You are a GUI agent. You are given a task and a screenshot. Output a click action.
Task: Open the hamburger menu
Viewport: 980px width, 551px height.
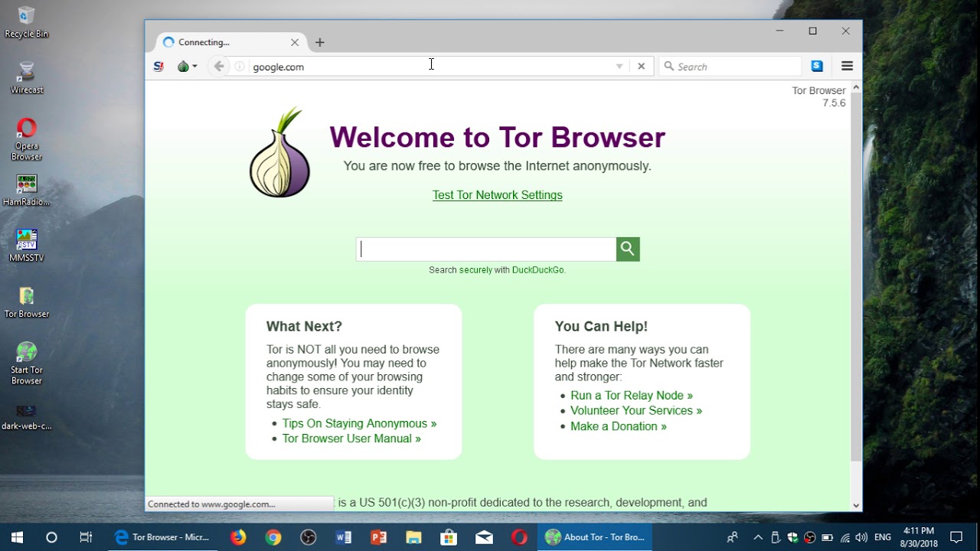[x=847, y=66]
